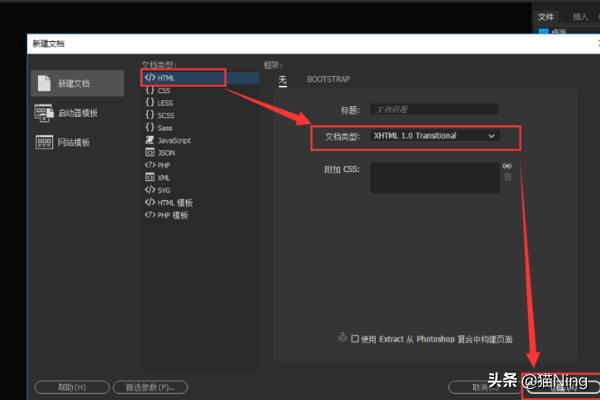Click the remove CSS trash icon
Image resolution: width=600 pixels, height=400 pixels.
coord(507,177)
